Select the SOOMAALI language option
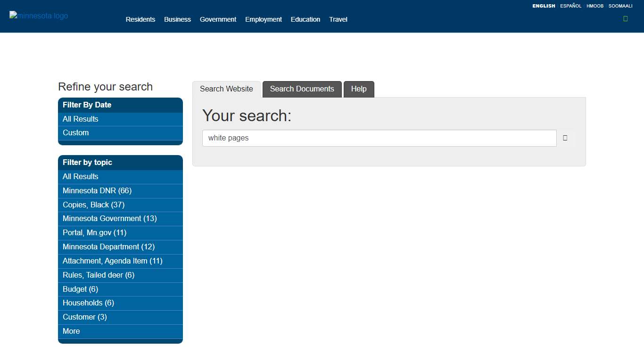This screenshot has height=362, width=644. (x=621, y=6)
